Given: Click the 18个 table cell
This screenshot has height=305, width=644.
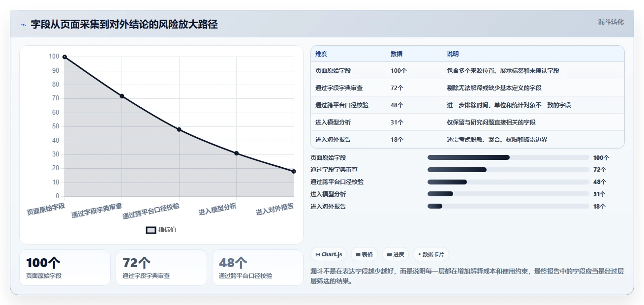Looking at the screenshot, I should (397, 140).
